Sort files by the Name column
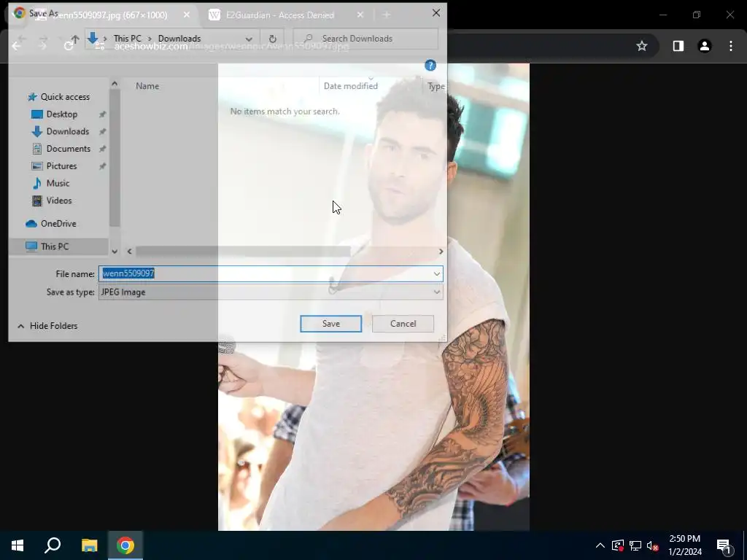Viewport: 747px width, 560px height. tap(147, 86)
